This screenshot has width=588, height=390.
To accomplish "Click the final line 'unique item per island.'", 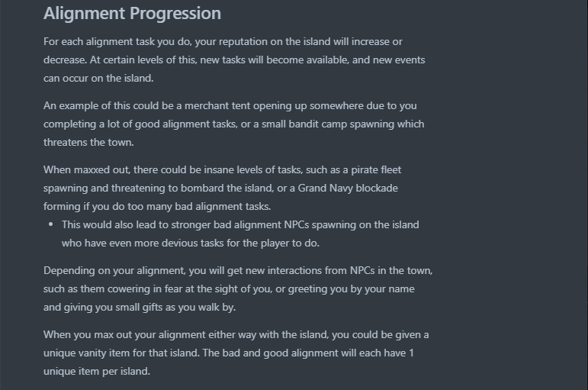I will tap(97, 371).
